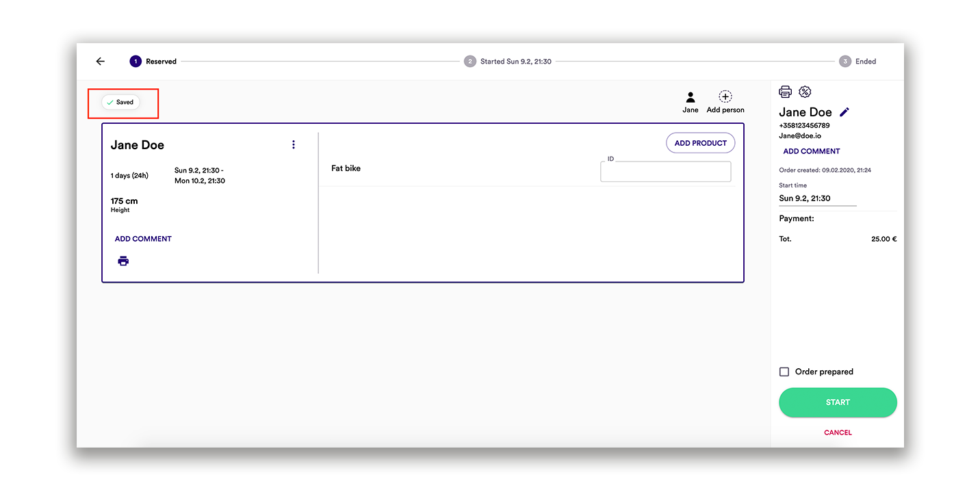Click the rental period Sun 9.2, 21:30 text
This screenshot has width=980, height=490.
pos(200,176)
